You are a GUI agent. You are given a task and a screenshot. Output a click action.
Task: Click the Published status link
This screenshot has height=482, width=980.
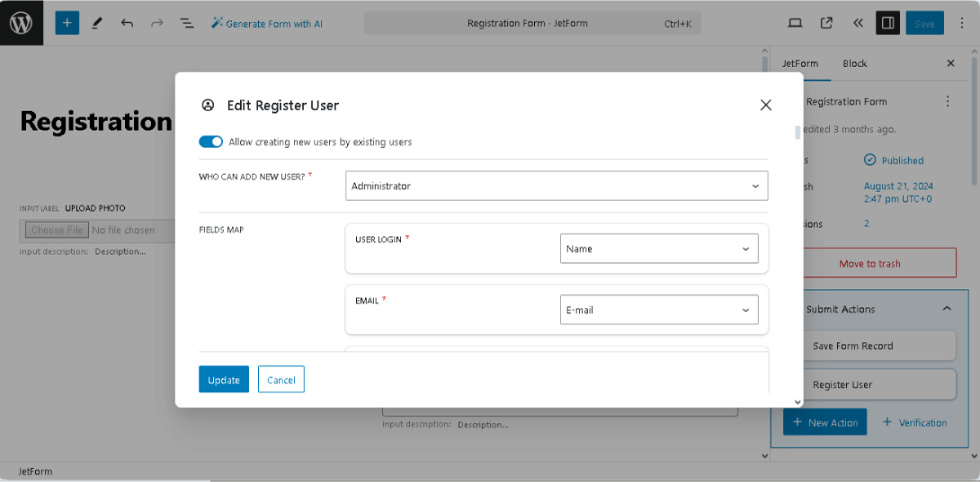(x=893, y=160)
